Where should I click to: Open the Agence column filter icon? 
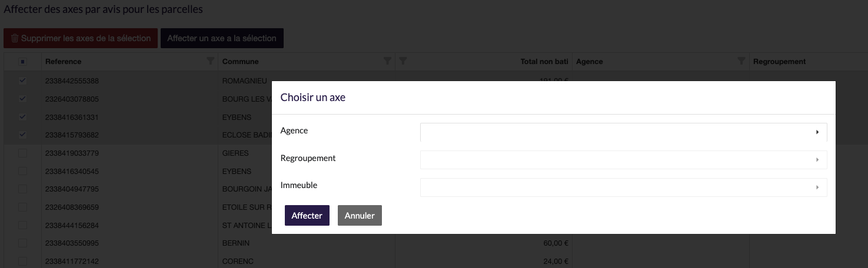[x=741, y=61]
